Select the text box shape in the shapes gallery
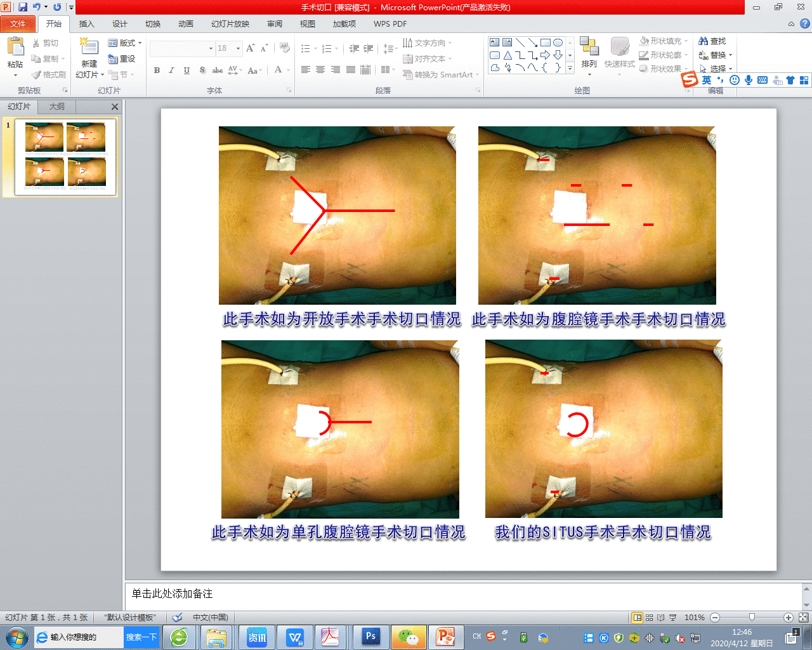The image size is (812, 650). coord(495,43)
